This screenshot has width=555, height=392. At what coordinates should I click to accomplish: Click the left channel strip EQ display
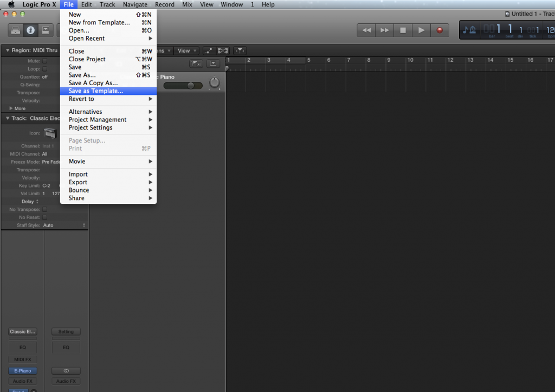23,348
